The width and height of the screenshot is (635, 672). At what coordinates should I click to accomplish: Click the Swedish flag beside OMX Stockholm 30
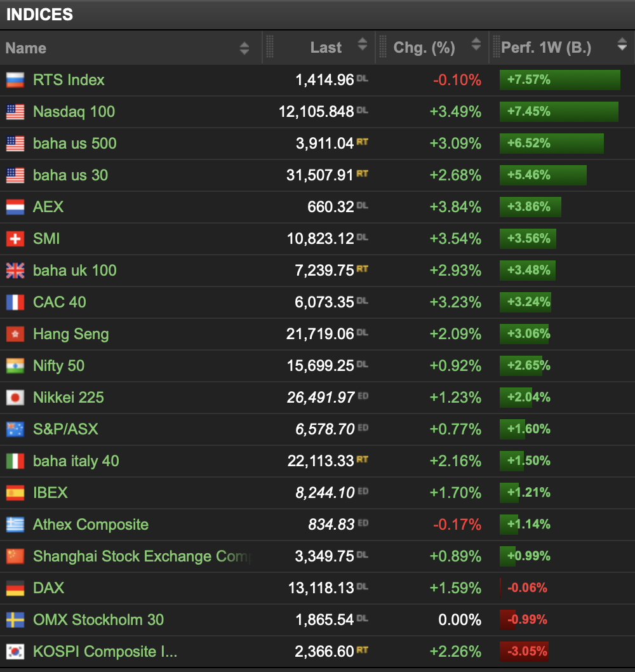[x=15, y=620]
